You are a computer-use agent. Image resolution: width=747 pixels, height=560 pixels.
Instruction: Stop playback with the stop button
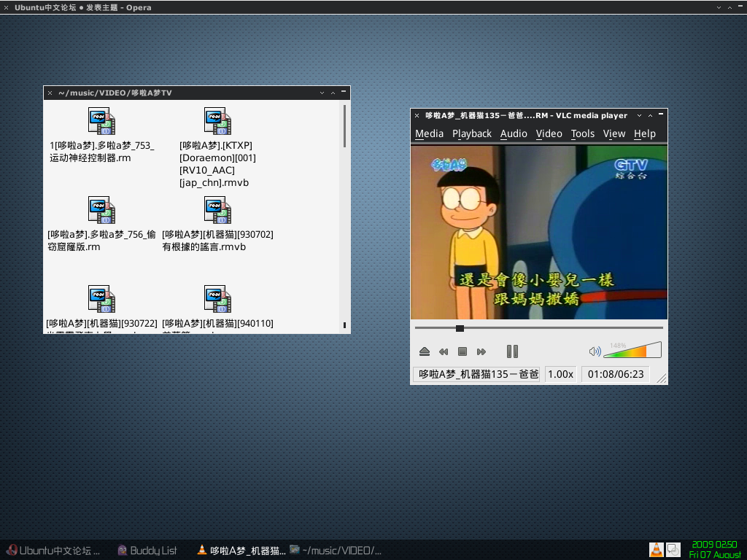click(x=462, y=351)
